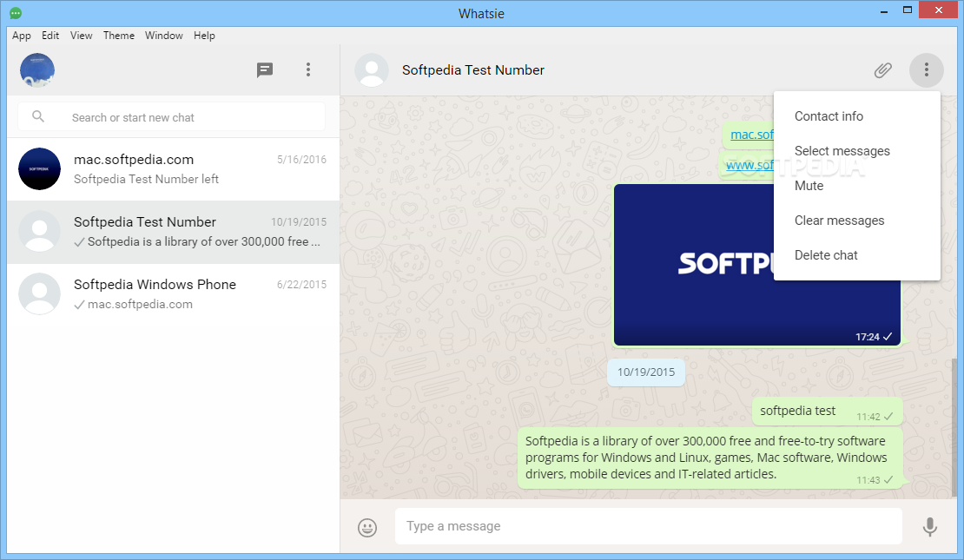964x560 pixels.
Task: Click the attach paperclip icon
Action: (x=883, y=70)
